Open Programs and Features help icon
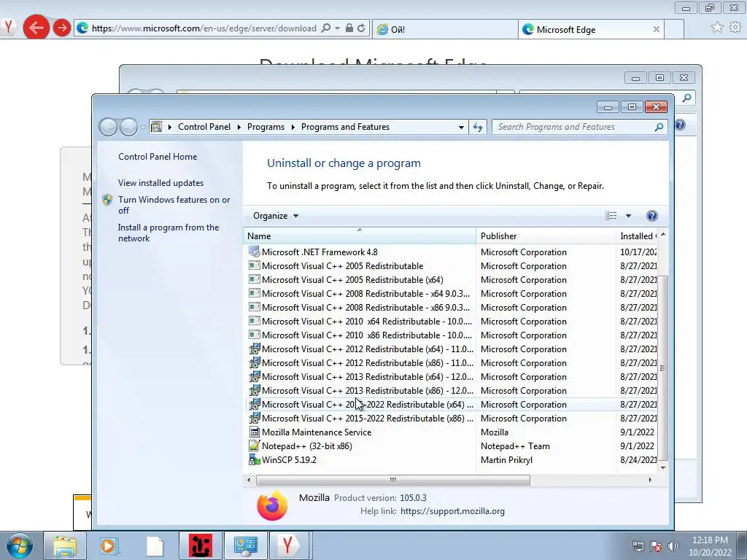Image resolution: width=747 pixels, height=560 pixels. coord(651,216)
